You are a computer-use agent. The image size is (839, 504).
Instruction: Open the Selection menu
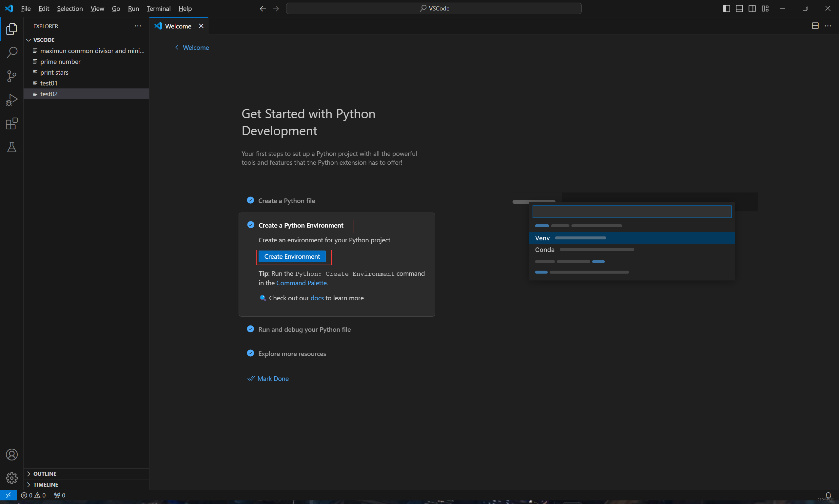70,9
